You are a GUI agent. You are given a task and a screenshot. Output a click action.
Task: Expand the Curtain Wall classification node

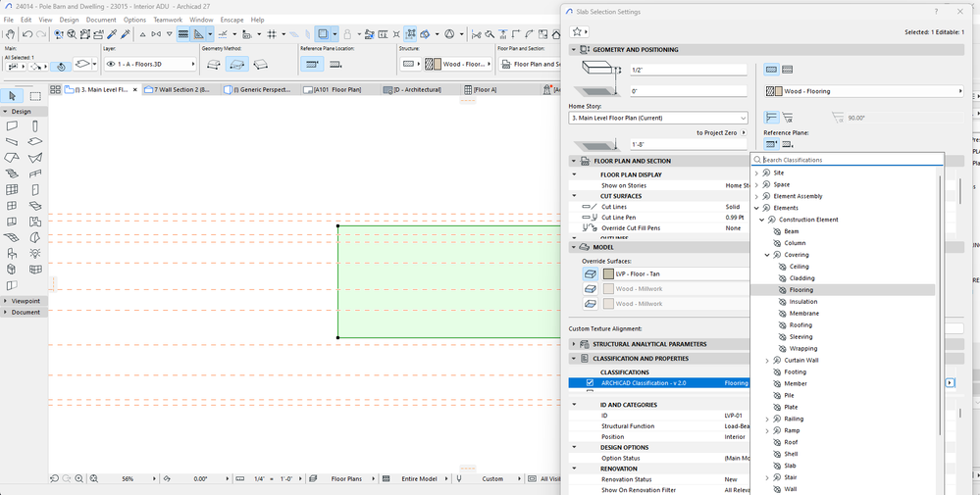767,361
